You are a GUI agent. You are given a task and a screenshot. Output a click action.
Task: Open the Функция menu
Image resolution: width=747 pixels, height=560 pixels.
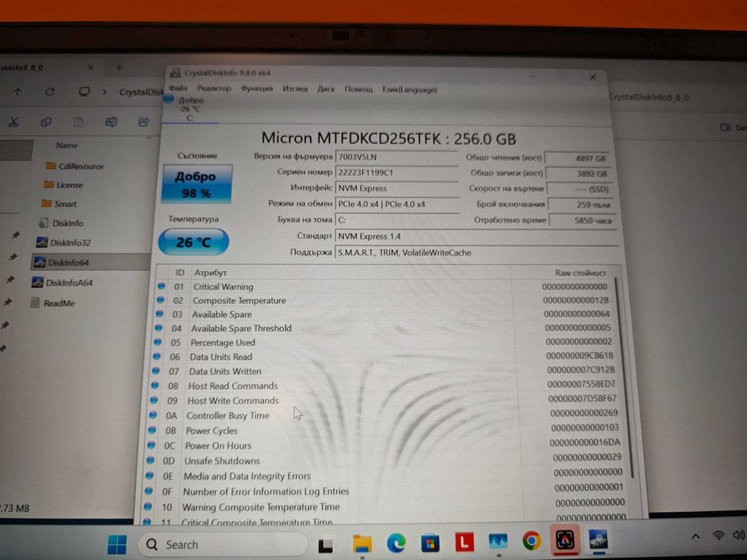point(257,89)
